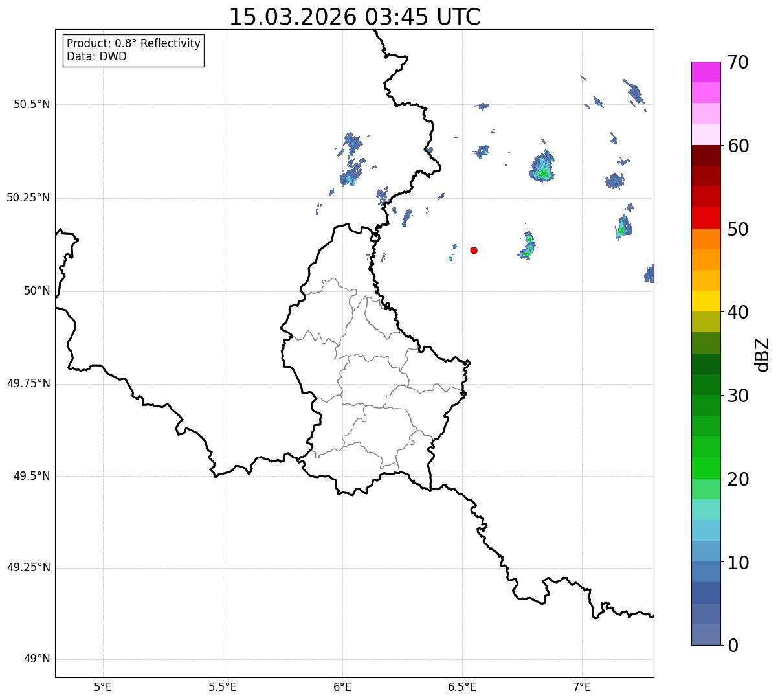Image resolution: width=778 pixels, height=700 pixels.
Task: Click the red station marker dot
Action: tap(474, 250)
